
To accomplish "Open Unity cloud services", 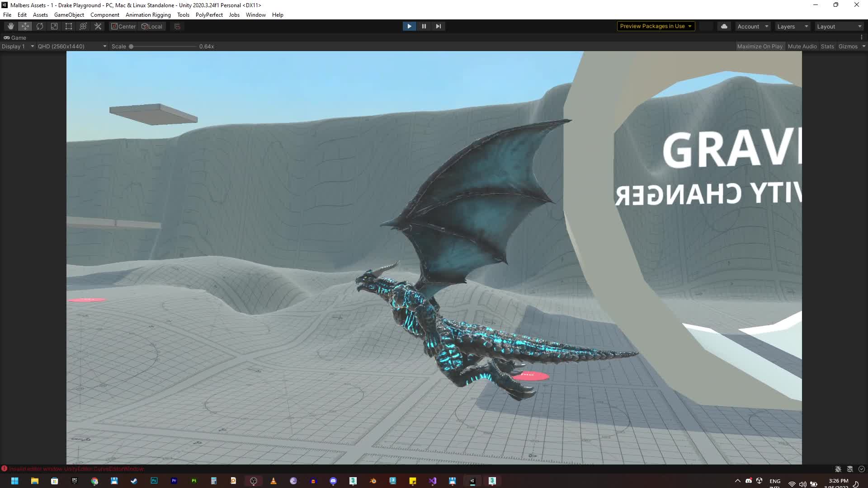I will pos(724,26).
